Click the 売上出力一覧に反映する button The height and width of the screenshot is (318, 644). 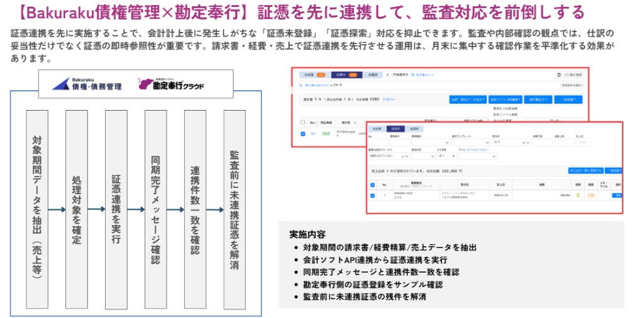586,171
